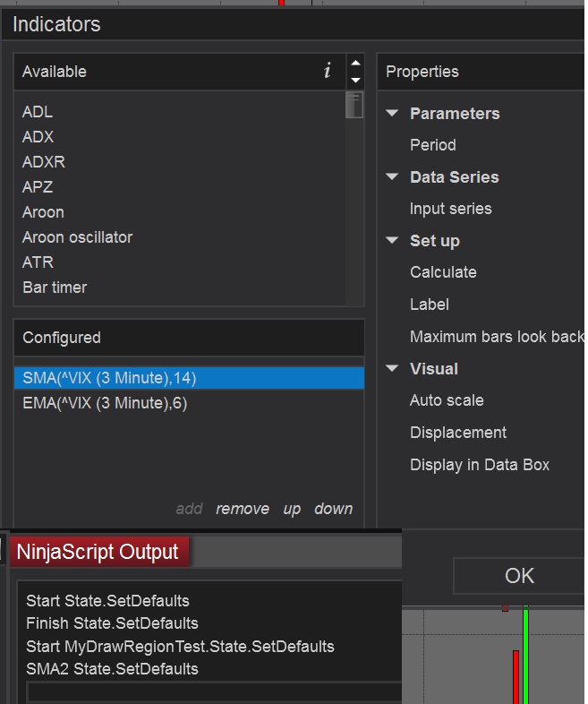
Task: Collapse the Set up section
Action: [392, 240]
